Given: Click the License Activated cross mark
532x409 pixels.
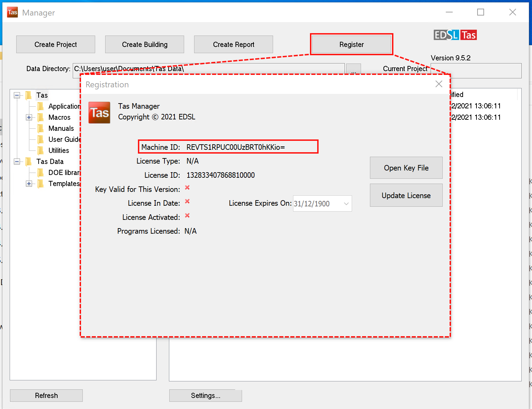Looking at the screenshot, I should [x=187, y=215].
